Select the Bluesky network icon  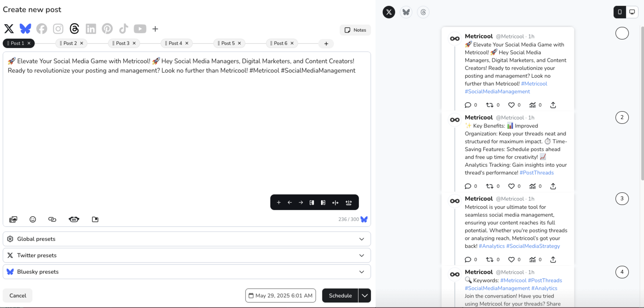coord(25,29)
